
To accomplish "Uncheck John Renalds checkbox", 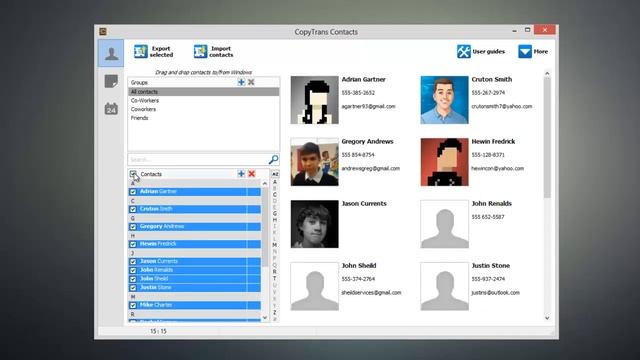I will tap(133, 270).
